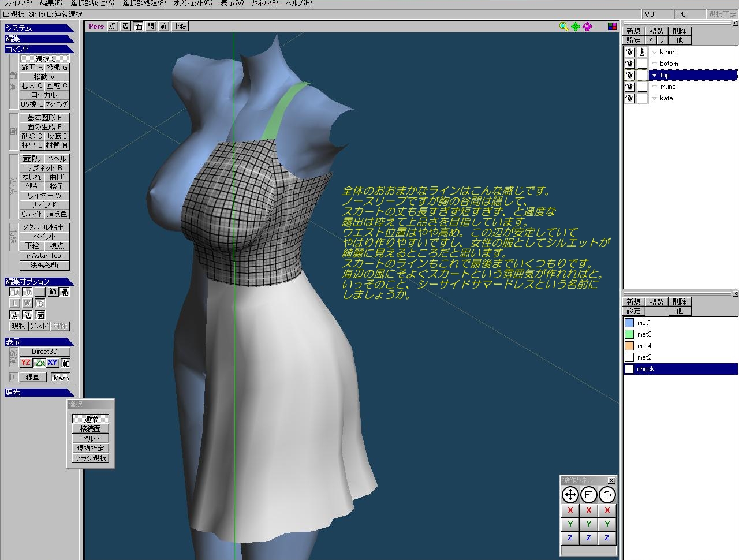Open the ヘルプ(H) menu
The image size is (739, 560).
point(298,3)
